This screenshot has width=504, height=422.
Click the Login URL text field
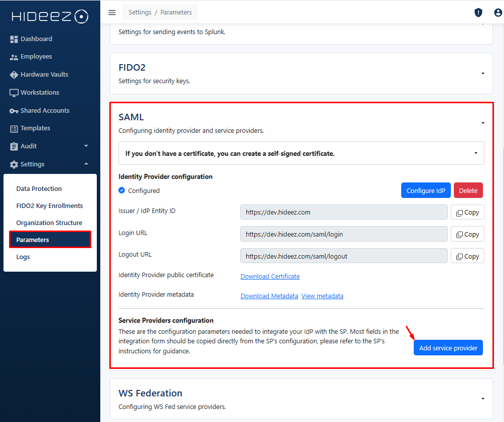coord(344,234)
